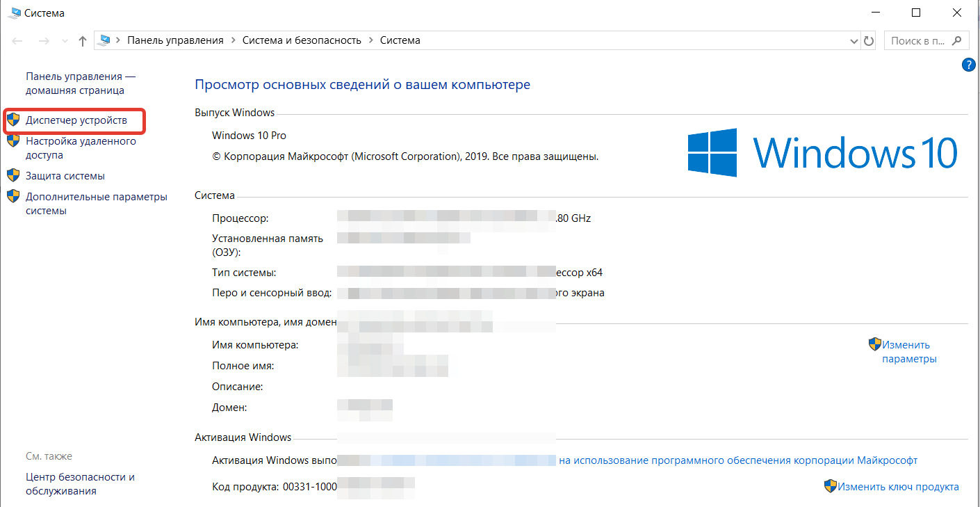Click shield icon beside 'Диспетчер устройств'

point(13,120)
